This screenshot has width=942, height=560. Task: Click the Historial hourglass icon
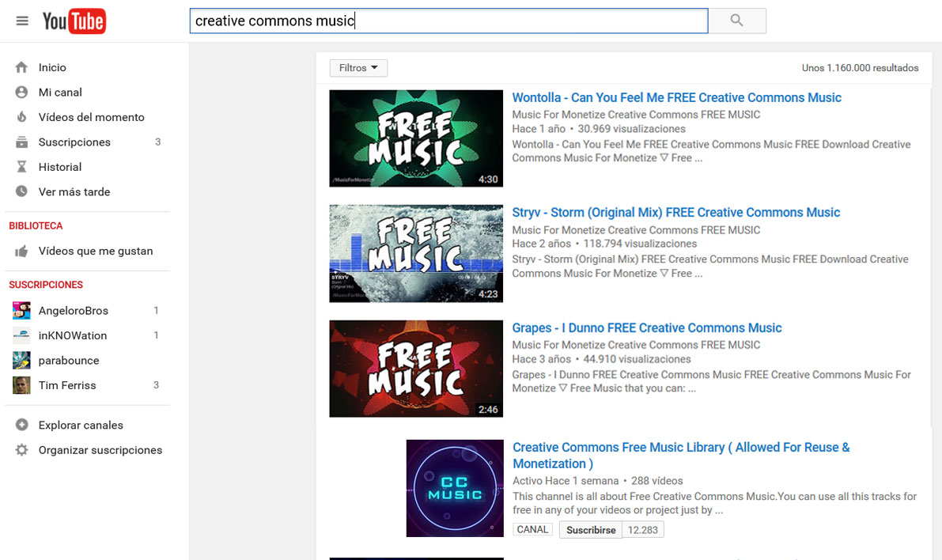(21, 167)
